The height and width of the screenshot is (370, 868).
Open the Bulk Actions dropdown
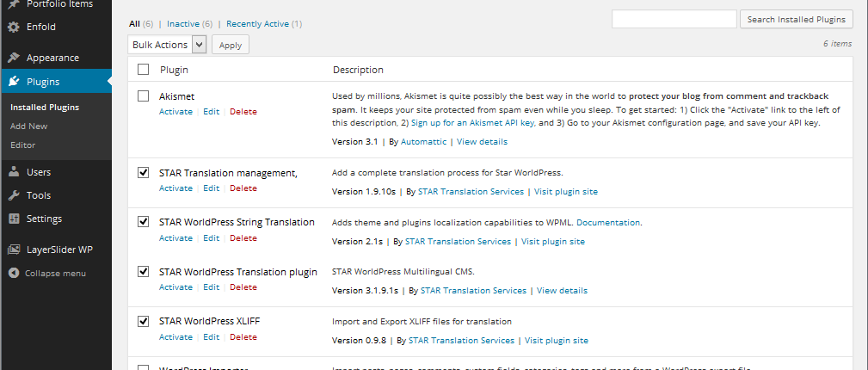[168, 44]
